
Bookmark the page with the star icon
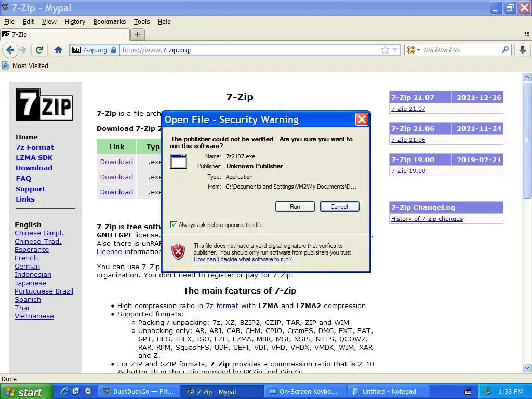[385, 50]
